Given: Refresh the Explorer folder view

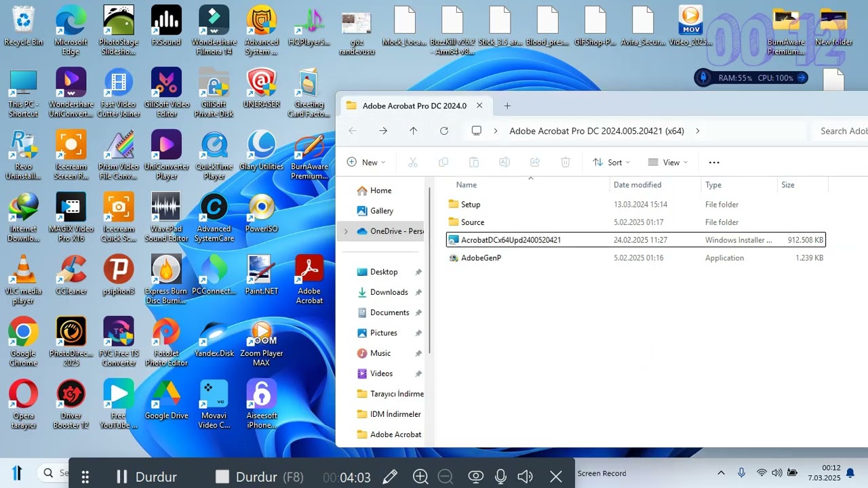Looking at the screenshot, I should (x=444, y=131).
